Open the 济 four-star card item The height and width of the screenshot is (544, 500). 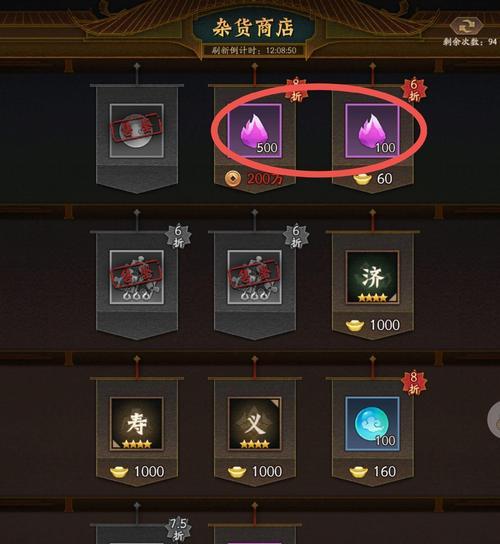click(372, 277)
